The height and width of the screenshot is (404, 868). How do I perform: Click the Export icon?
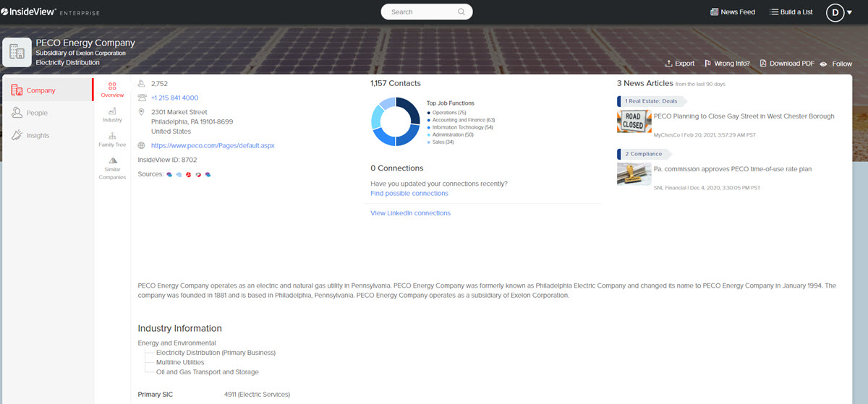(669, 64)
